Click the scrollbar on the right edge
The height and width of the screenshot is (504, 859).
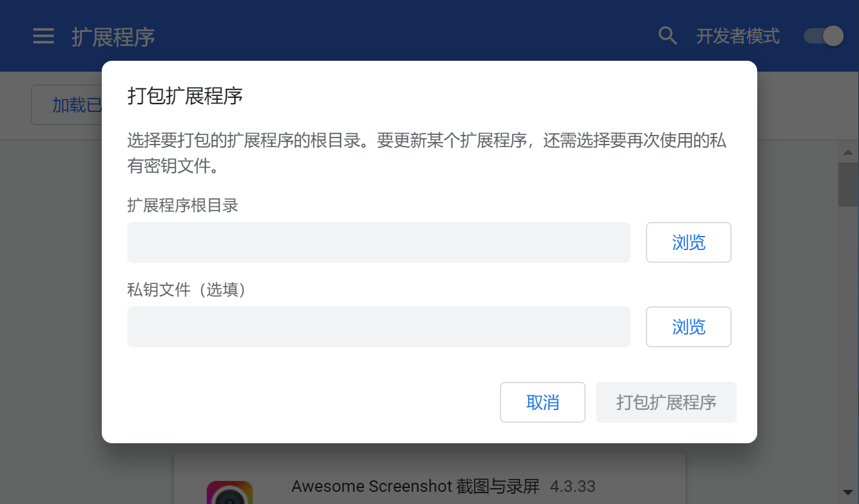click(x=849, y=185)
